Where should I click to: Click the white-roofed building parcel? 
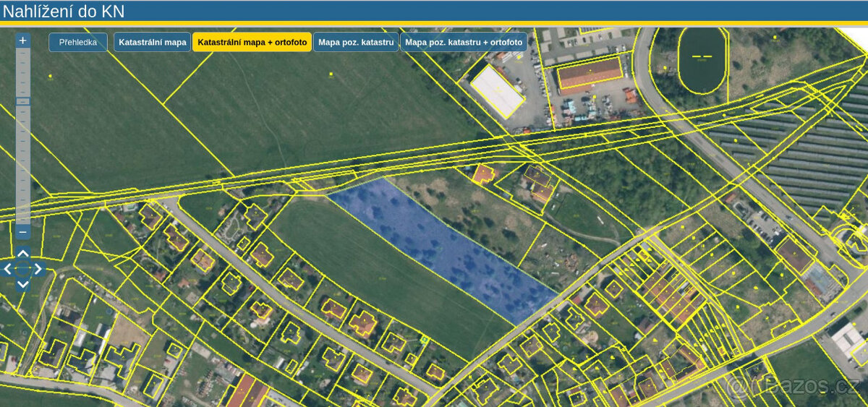tap(497, 90)
